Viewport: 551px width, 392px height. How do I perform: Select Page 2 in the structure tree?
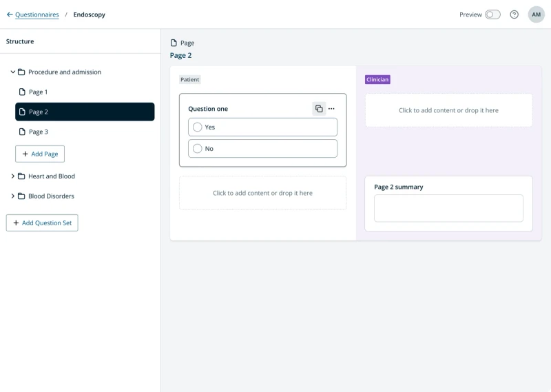[85, 112]
